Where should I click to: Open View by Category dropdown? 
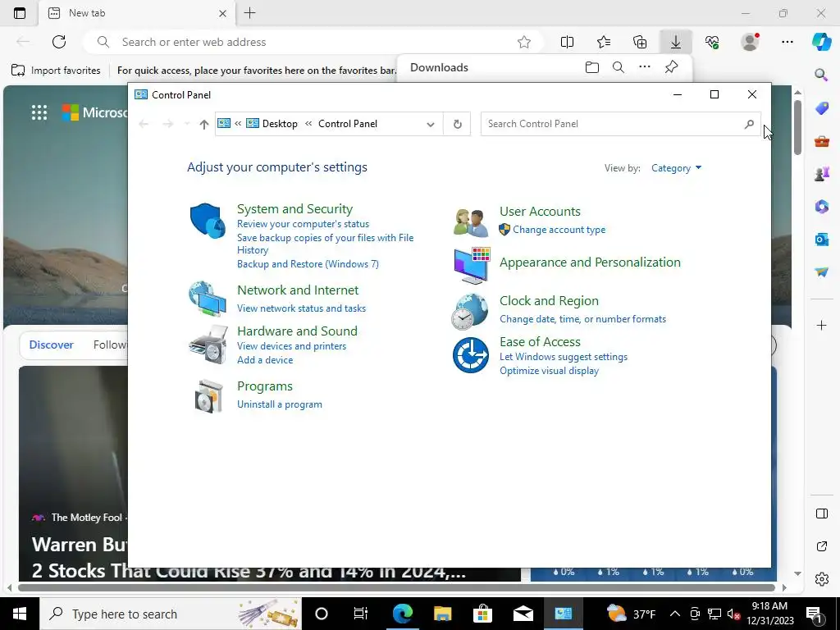(676, 168)
